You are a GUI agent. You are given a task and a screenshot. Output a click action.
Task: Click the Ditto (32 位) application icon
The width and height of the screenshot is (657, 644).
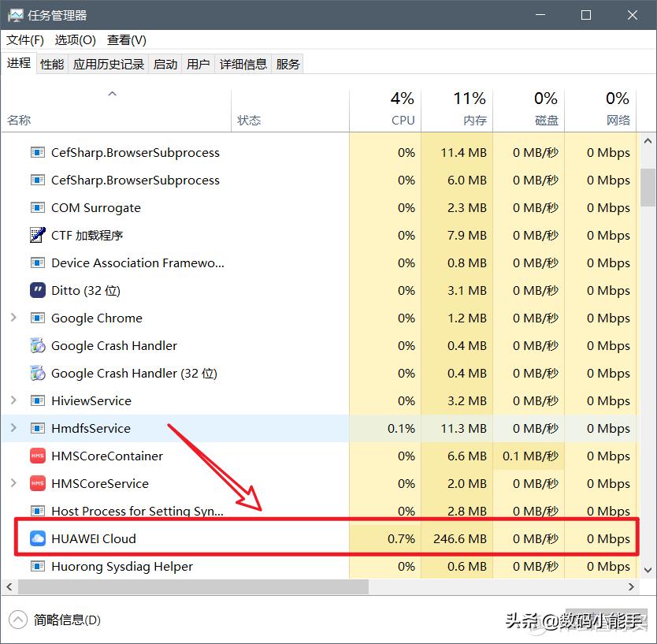tap(37, 290)
